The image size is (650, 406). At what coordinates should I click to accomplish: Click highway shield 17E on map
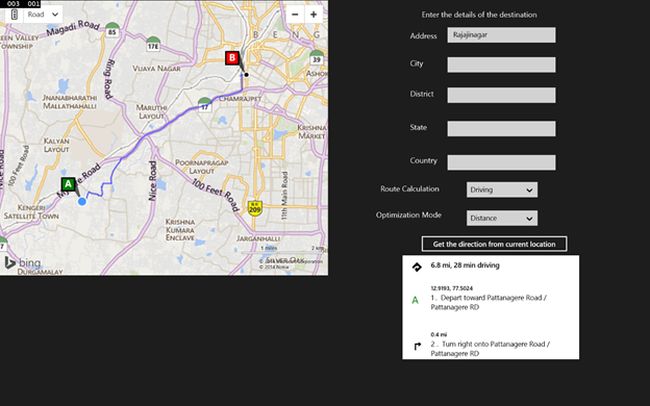pos(153,44)
